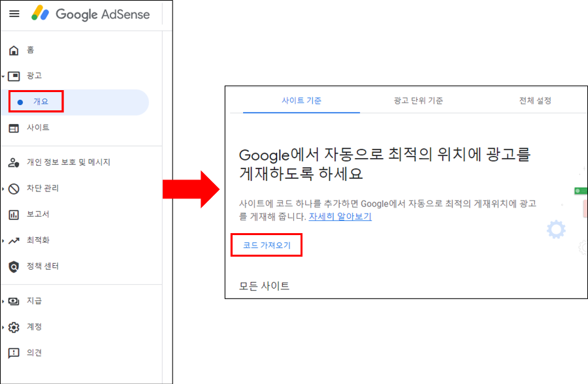Collapse the 광고 section arrow
The width and height of the screenshot is (588, 384).
(x=3, y=76)
